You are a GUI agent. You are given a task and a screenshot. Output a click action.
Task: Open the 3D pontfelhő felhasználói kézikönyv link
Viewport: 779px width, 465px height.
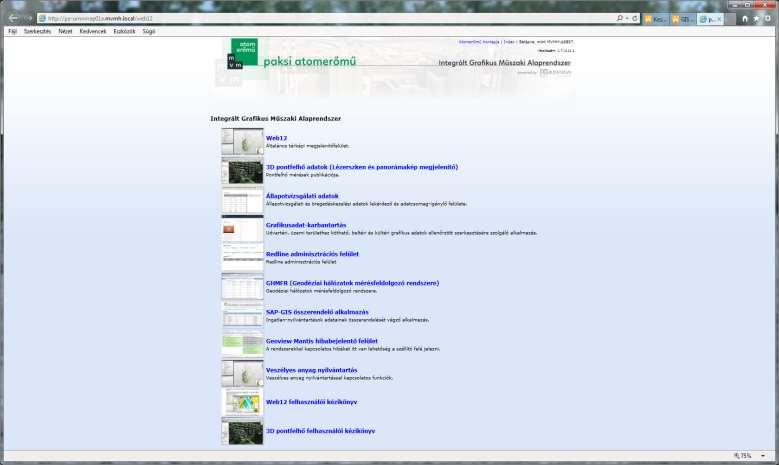point(320,431)
